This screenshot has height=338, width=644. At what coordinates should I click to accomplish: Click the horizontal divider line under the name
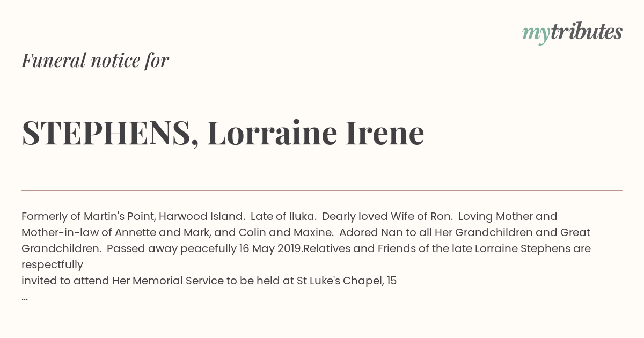tap(322, 190)
